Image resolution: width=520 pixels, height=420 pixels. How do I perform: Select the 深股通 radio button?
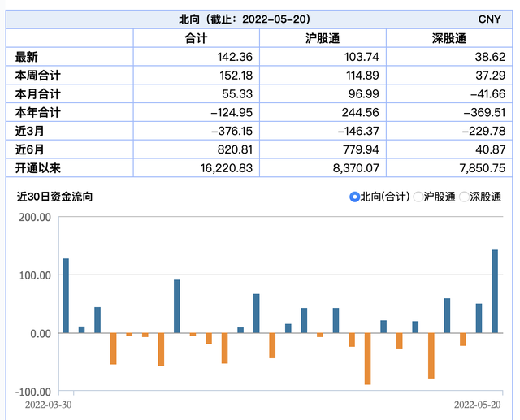[x=464, y=197]
